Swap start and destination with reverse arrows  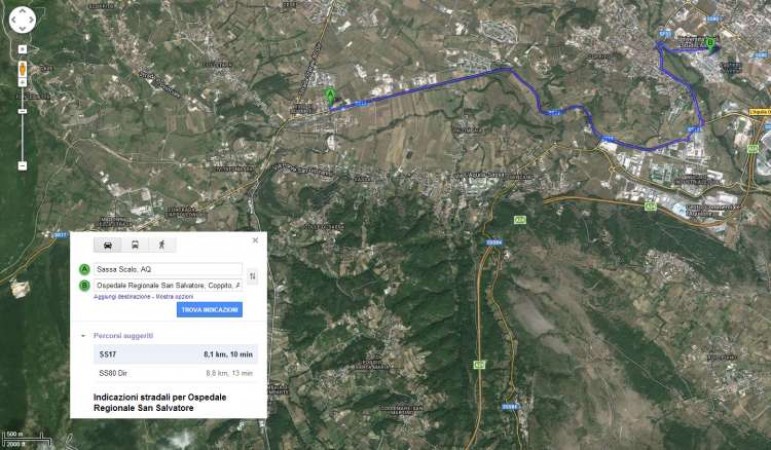click(x=252, y=276)
